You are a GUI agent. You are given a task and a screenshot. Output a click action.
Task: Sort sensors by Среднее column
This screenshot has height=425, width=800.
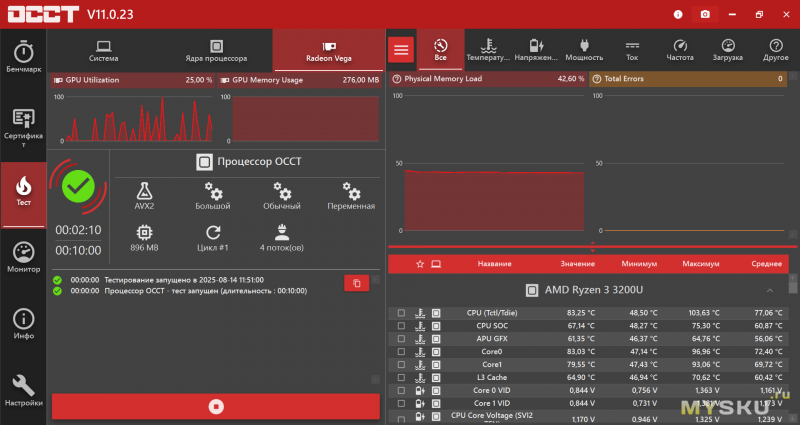point(766,264)
